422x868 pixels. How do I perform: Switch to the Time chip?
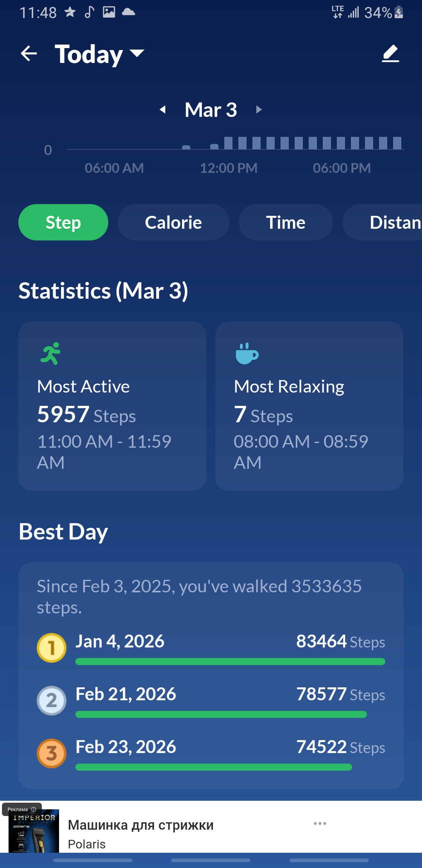[286, 222]
